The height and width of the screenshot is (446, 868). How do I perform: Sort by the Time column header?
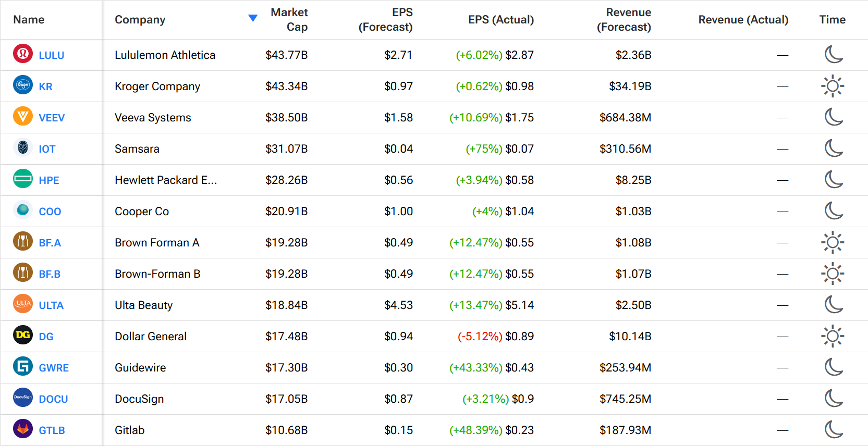(832, 20)
